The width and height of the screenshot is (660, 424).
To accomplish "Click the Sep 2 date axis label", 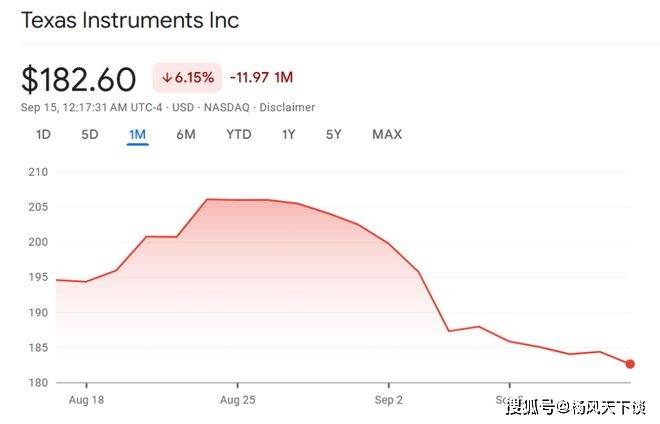I will point(388,398).
